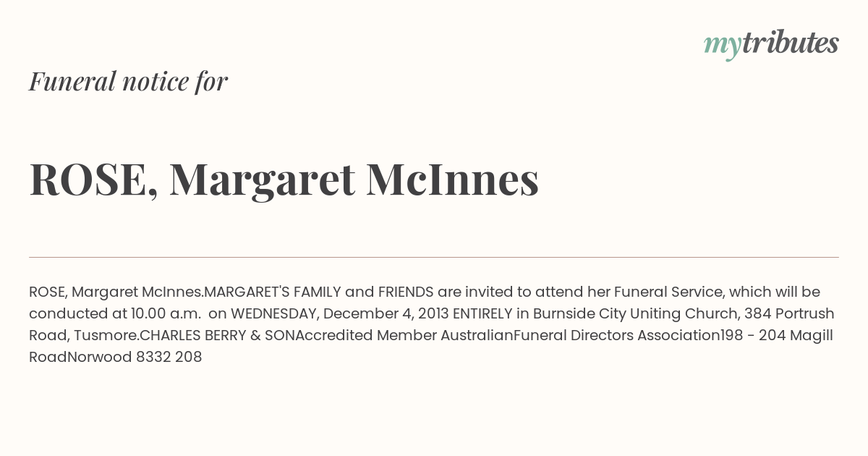Image resolution: width=868 pixels, height=456 pixels.
Task: Click the 'Funeral notice for' heading
Action: coord(128,81)
